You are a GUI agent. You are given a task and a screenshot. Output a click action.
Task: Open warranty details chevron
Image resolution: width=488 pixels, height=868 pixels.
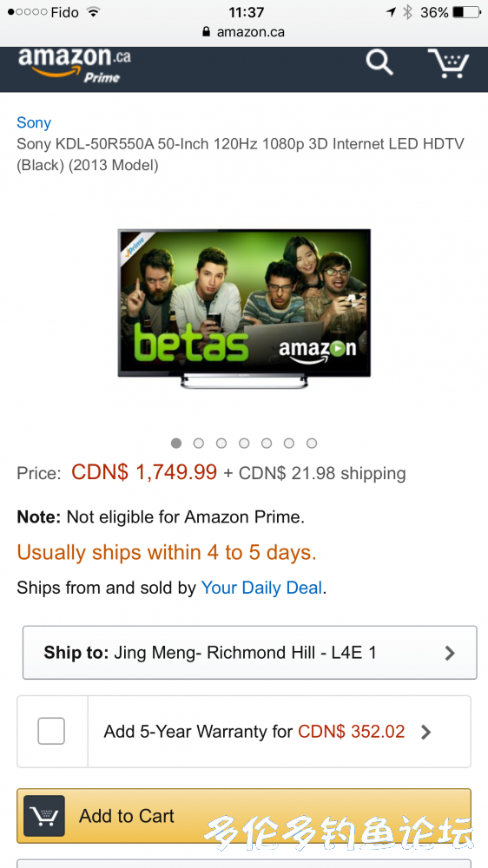tap(425, 732)
